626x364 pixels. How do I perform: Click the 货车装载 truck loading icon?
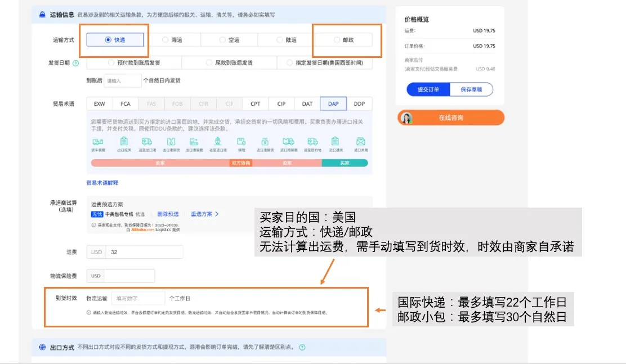(x=97, y=142)
